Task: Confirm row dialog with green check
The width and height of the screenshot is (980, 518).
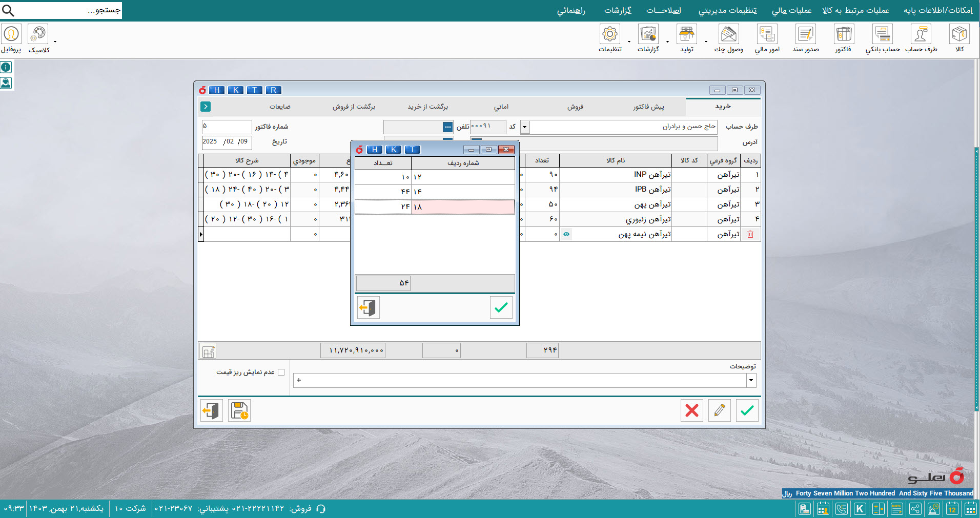Action: [501, 307]
